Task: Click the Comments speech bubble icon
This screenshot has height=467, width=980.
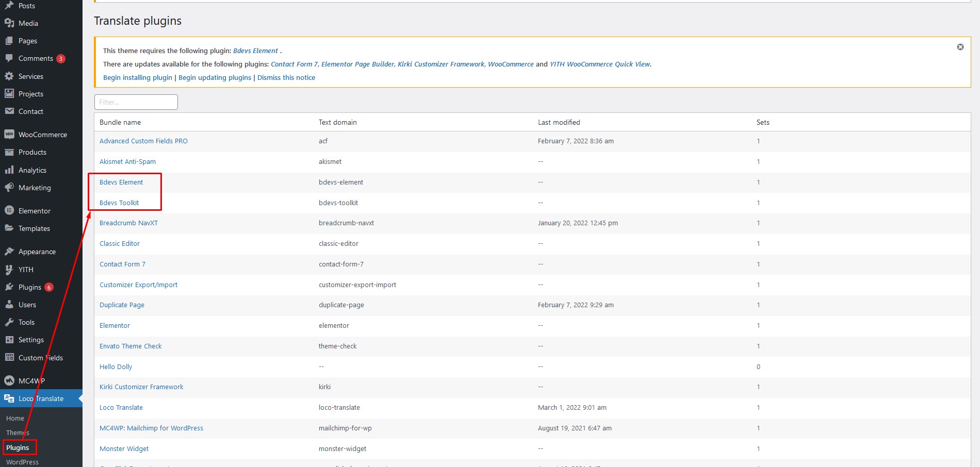Action: [x=9, y=58]
